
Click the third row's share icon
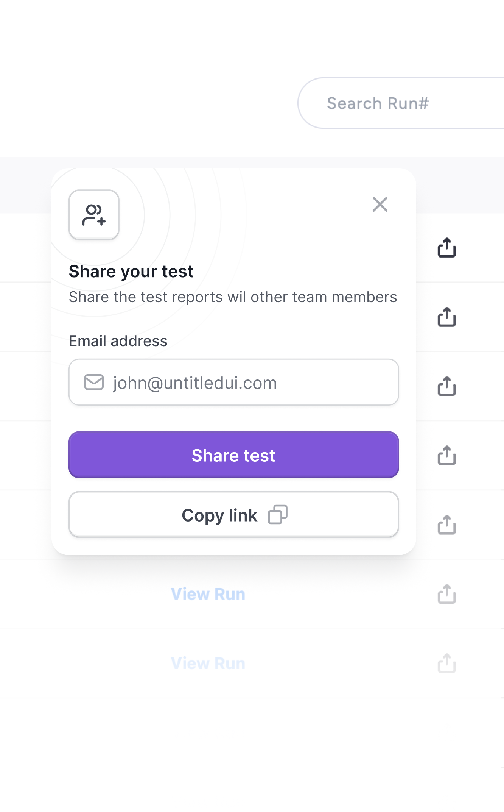click(447, 386)
